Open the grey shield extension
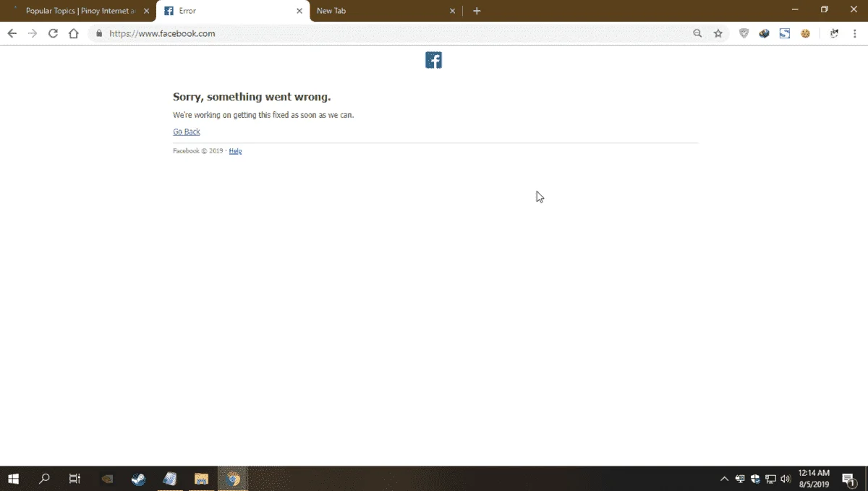This screenshot has width=868, height=491. (744, 33)
